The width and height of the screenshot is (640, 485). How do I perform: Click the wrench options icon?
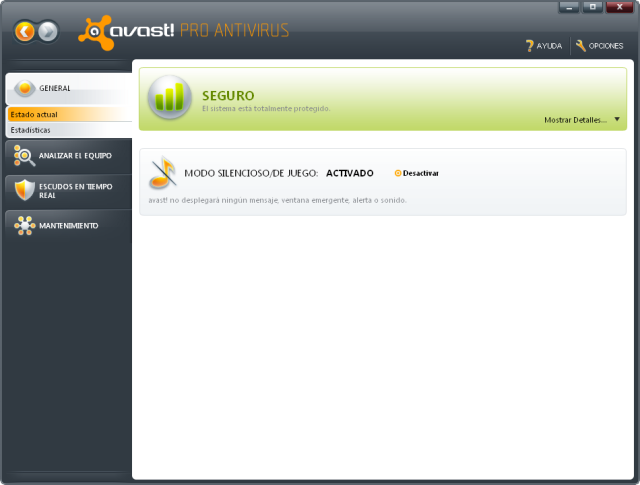point(580,46)
